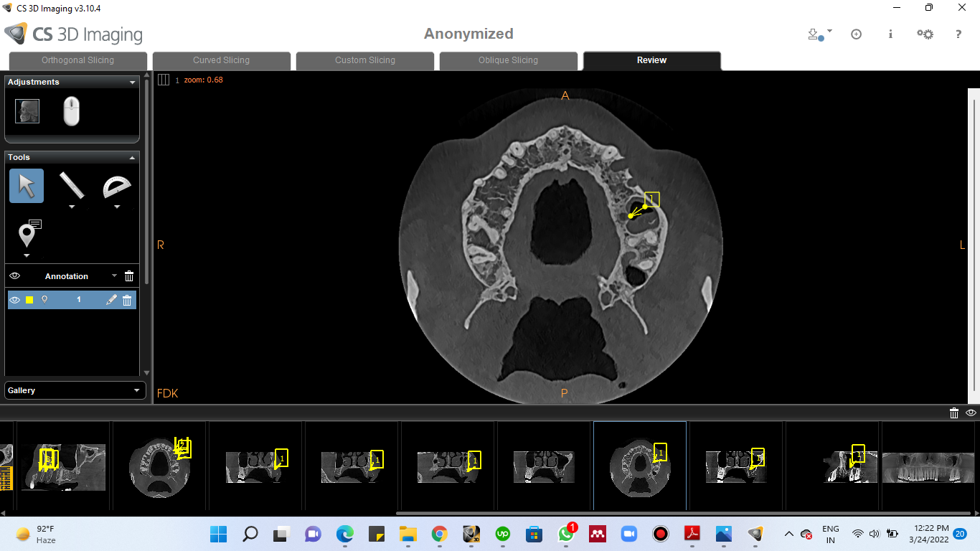Screen dimensions: 980x551
Task: Open the panoramic thumbnail at gallery end
Action: (930, 467)
